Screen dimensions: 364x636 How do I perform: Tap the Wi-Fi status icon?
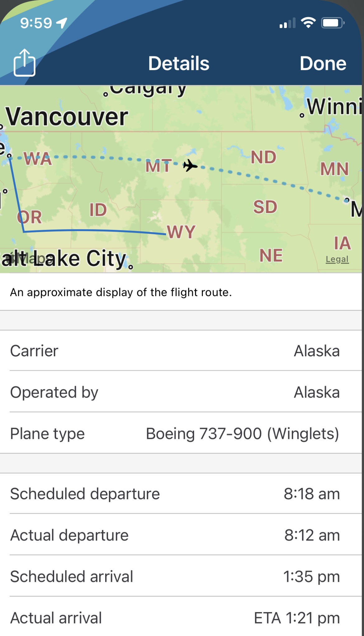coord(308,23)
